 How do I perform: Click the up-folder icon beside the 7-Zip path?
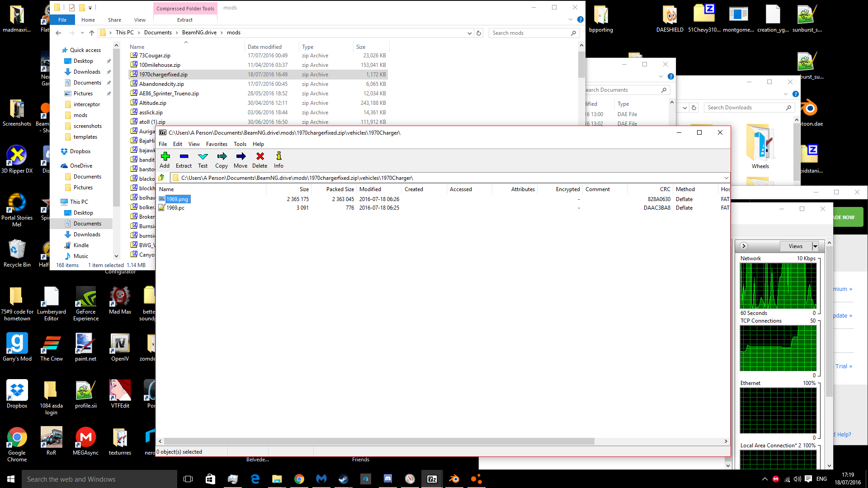(x=161, y=178)
